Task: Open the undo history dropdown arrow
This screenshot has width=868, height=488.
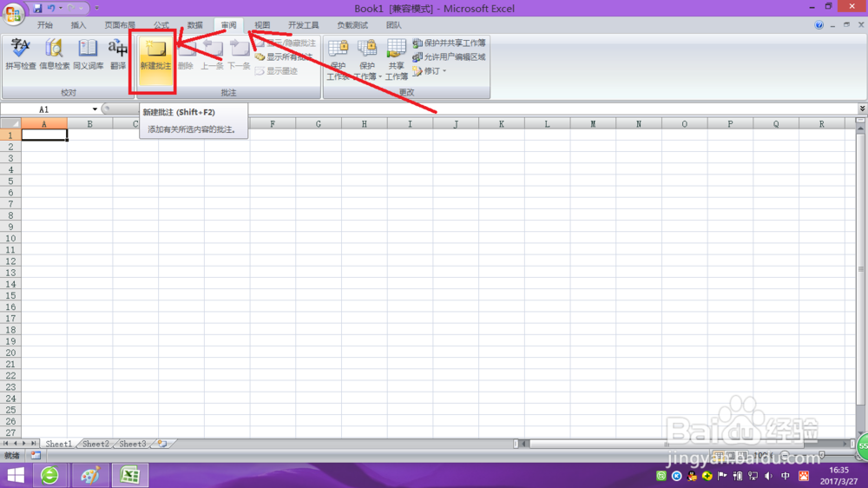Action: pos(61,9)
